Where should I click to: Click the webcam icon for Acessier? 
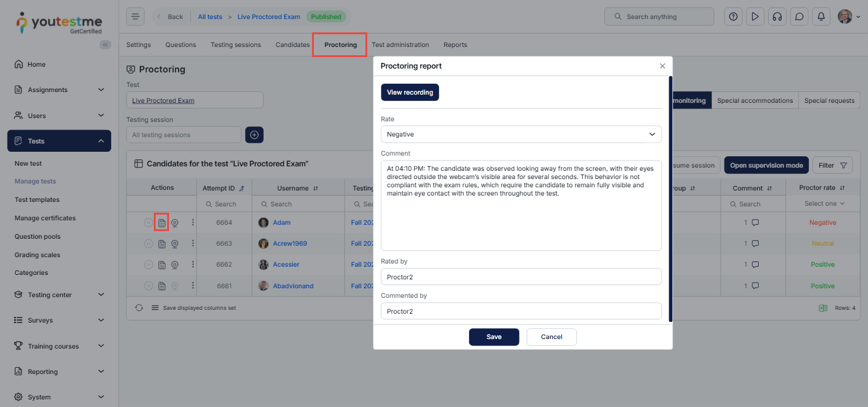(x=175, y=265)
